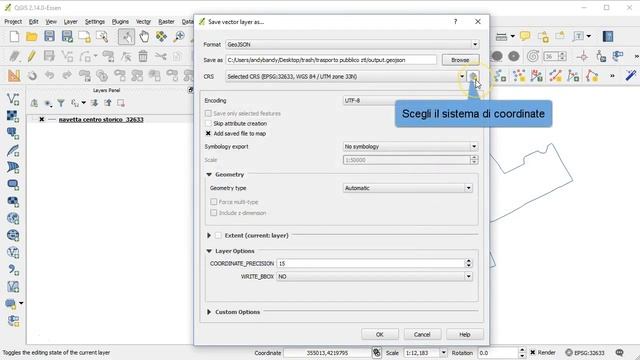Click the status bar EPSG:32633 CRS indicator

585,353
